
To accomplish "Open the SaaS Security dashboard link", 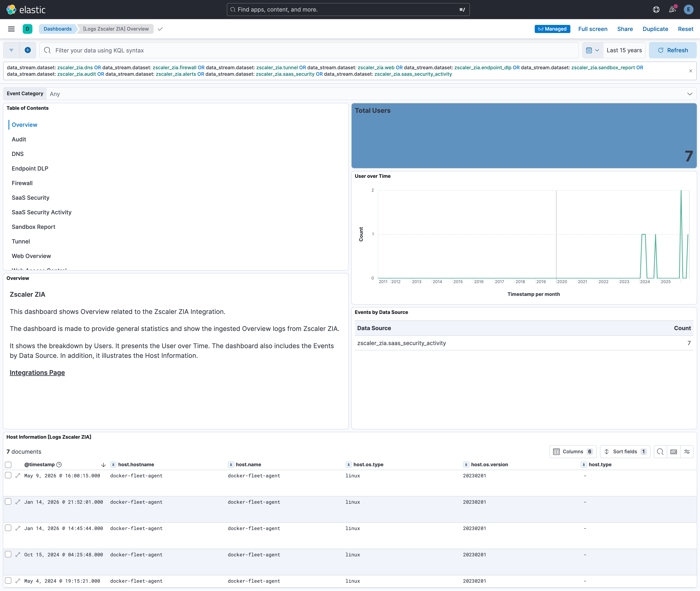I will [x=31, y=198].
